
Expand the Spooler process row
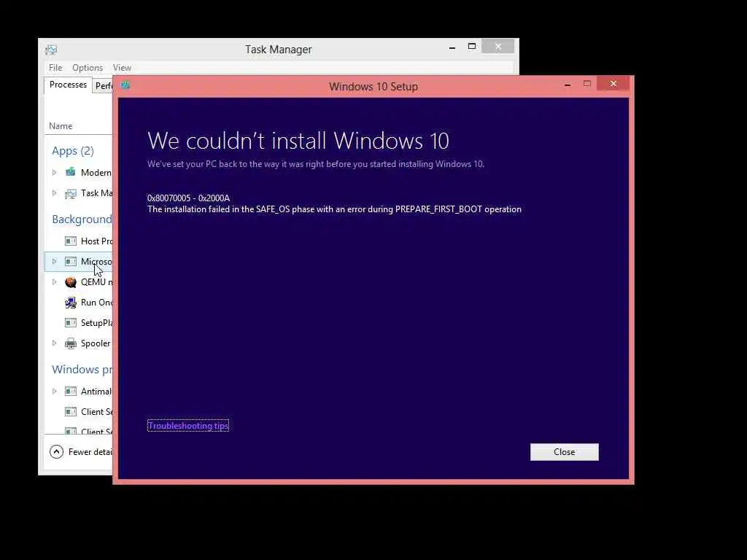tap(54, 343)
